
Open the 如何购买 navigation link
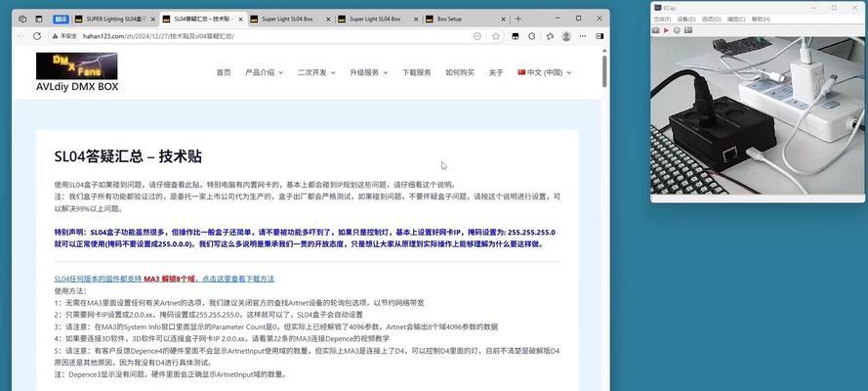pyautogui.click(x=460, y=72)
